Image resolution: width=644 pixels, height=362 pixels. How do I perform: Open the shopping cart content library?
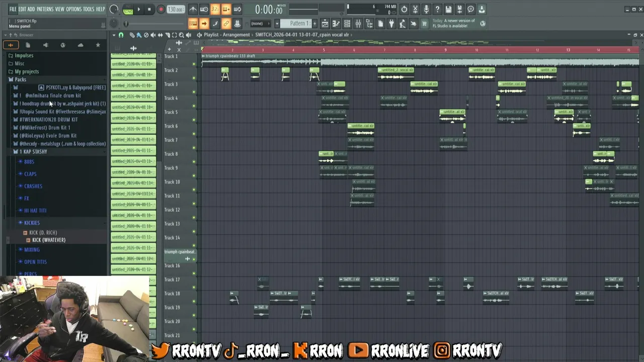click(x=425, y=24)
